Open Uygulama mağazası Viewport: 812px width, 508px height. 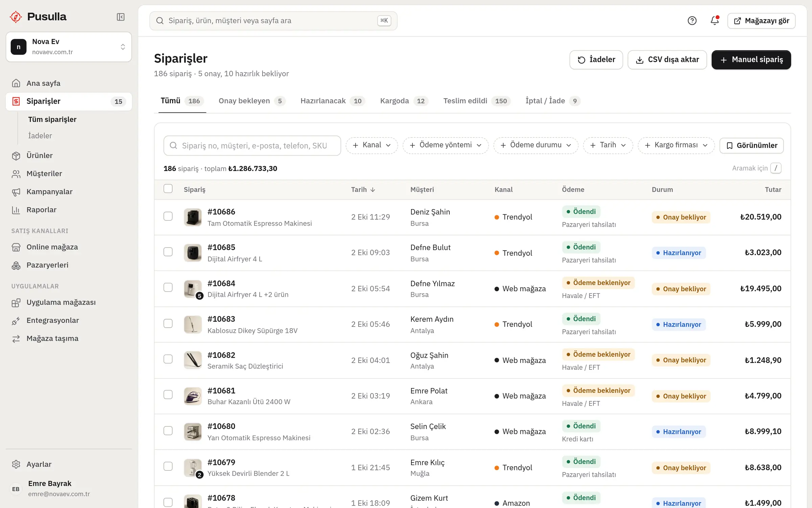(x=69, y=302)
